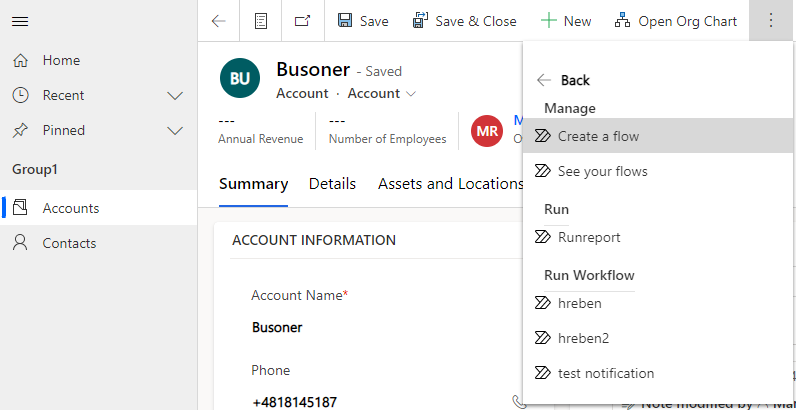Choose See your flows option
Screen dimensions: 796x410
[x=602, y=171]
